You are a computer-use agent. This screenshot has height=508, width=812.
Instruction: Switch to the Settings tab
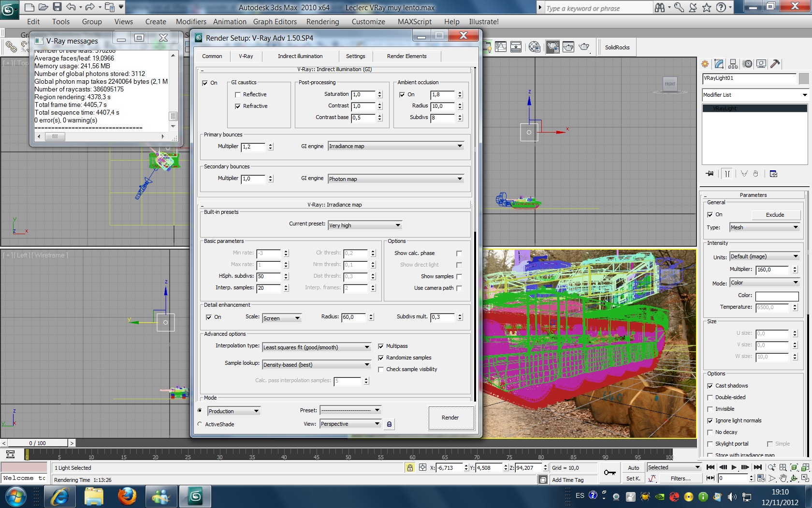[356, 56]
